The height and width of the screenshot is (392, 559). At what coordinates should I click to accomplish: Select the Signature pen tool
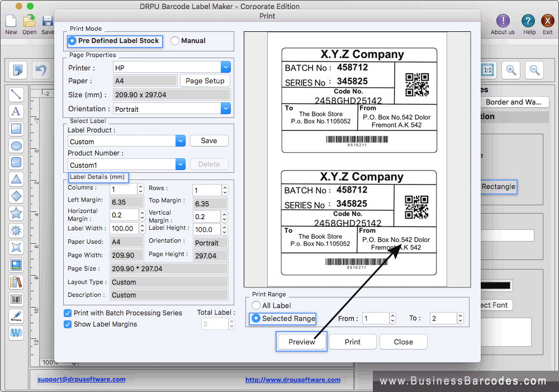point(16,316)
